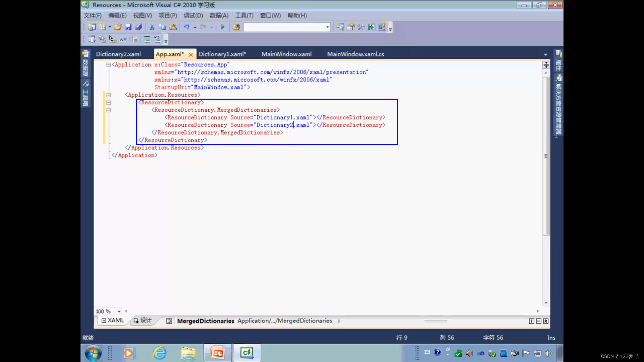Viewport: 644px width, 362px height.
Task: Click the Display Quick Info icon
Action: [x=113, y=39]
